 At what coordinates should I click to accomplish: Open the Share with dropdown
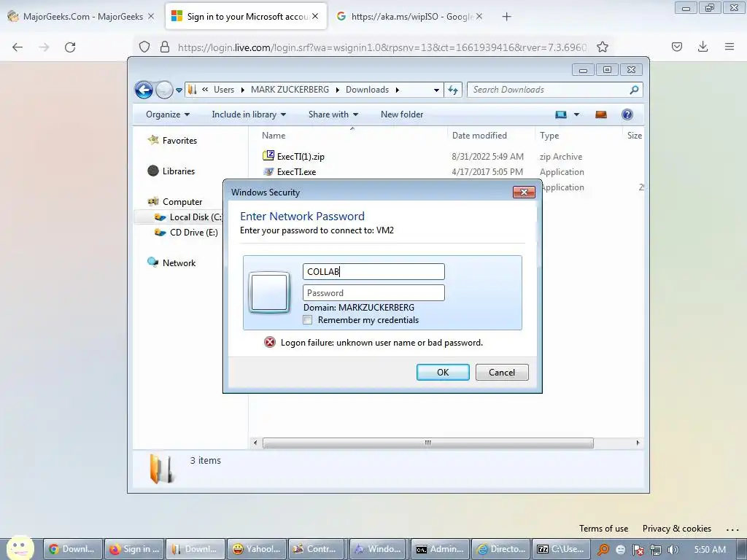coord(333,114)
